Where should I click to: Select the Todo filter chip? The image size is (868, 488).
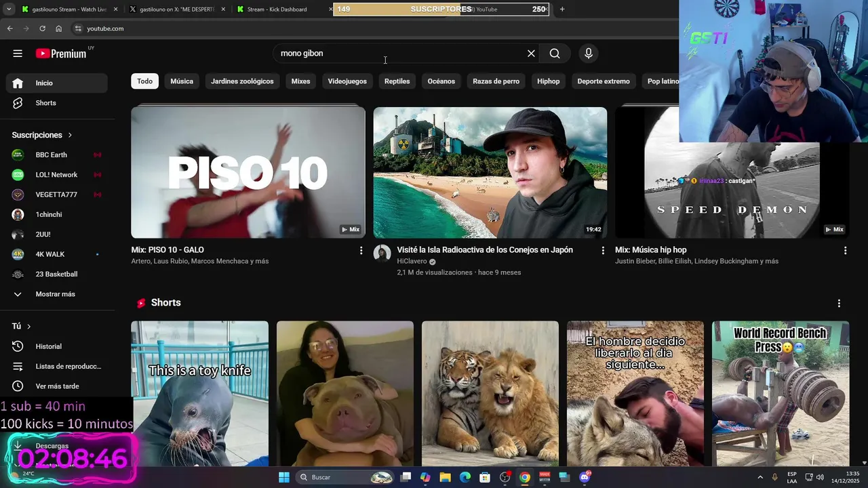coord(145,81)
